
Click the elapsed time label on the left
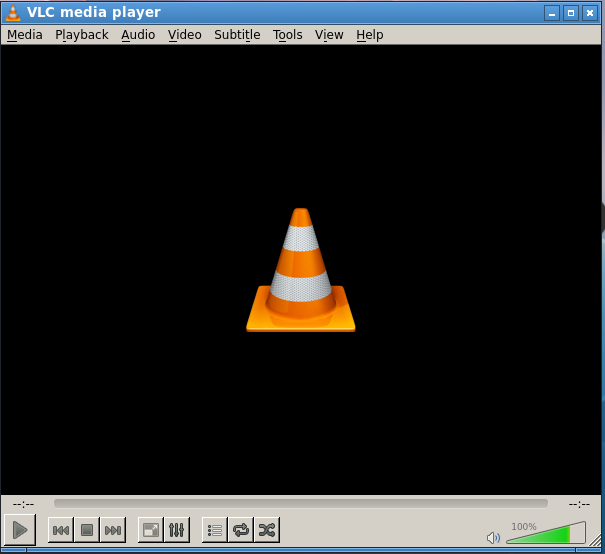24,504
